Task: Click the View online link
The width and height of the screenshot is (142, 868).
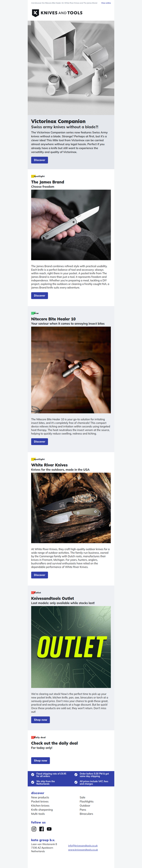Action: pyautogui.click(x=106, y=3)
